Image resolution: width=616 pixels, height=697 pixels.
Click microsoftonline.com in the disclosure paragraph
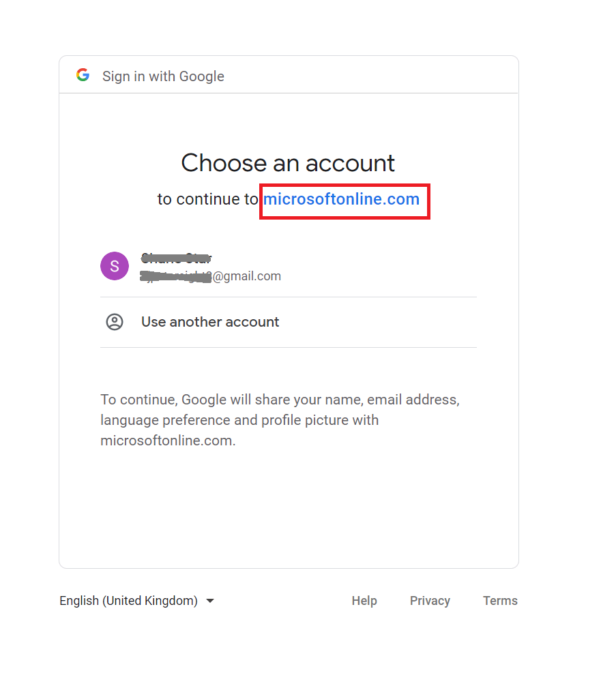pos(166,441)
